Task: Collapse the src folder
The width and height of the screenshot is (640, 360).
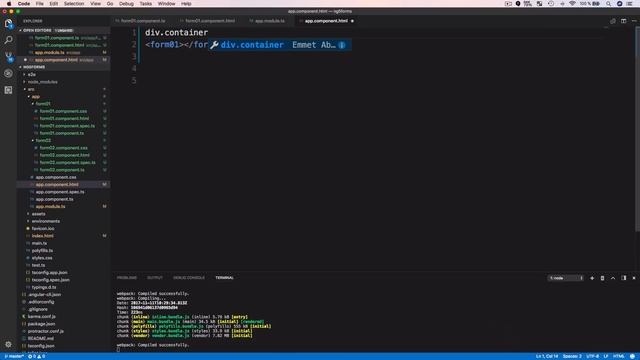Action: [x=31, y=89]
